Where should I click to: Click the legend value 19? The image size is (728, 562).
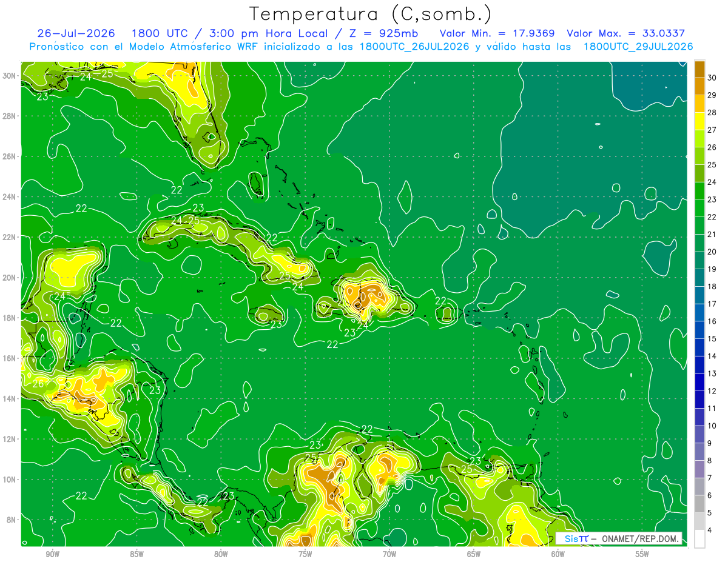click(712, 269)
